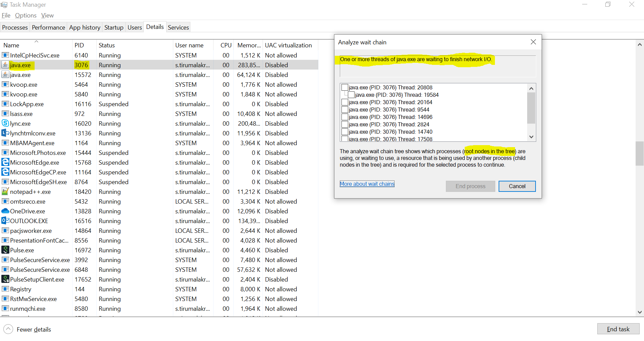
Task: Click the MicrosoftEdgeCP.exe icon
Action: [x=5, y=172]
